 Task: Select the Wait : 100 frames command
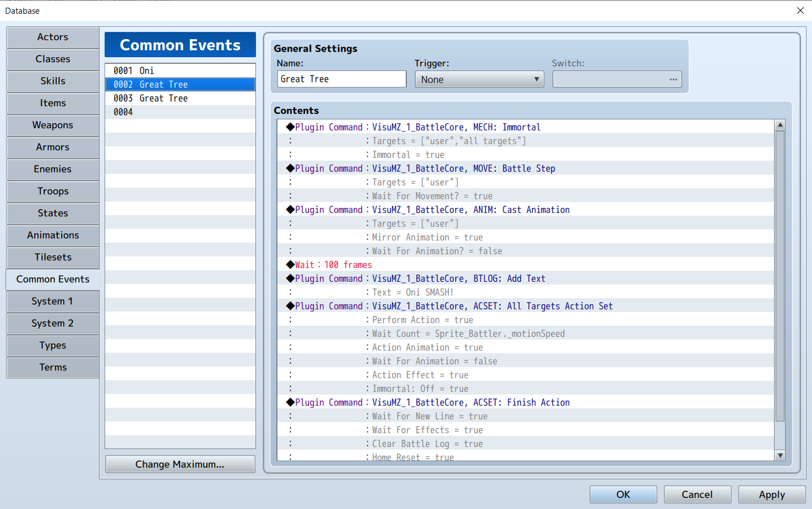tap(526, 265)
